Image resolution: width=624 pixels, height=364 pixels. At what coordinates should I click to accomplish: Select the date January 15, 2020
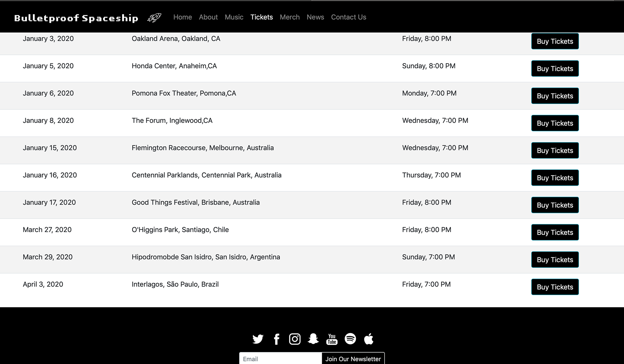point(50,148)
